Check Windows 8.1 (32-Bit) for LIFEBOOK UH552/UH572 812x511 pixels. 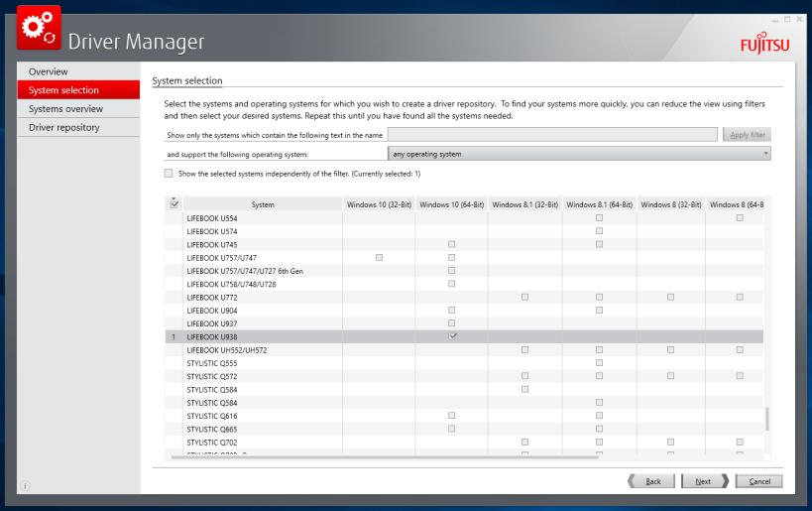(525, 350)
